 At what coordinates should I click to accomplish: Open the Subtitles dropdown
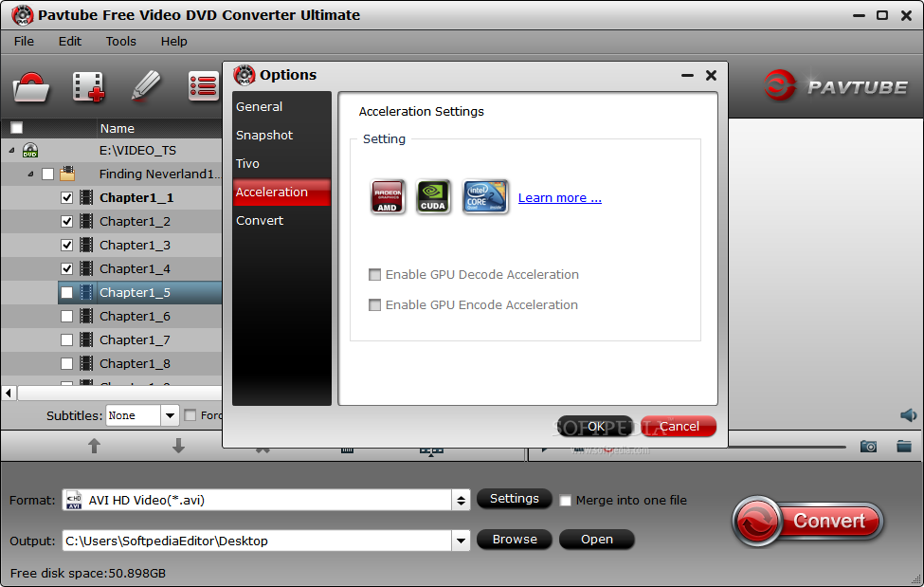coord(170,415)
